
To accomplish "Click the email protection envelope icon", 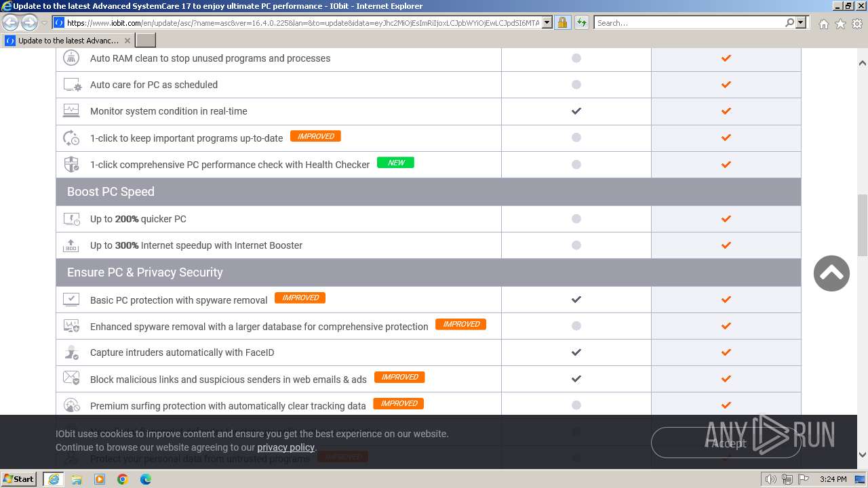I will coord(71,378).
